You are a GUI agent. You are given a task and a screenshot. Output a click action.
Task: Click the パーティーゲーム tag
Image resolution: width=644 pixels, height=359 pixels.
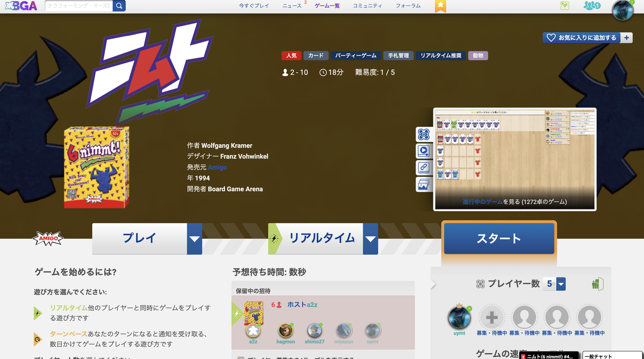[x=356, y=56]
